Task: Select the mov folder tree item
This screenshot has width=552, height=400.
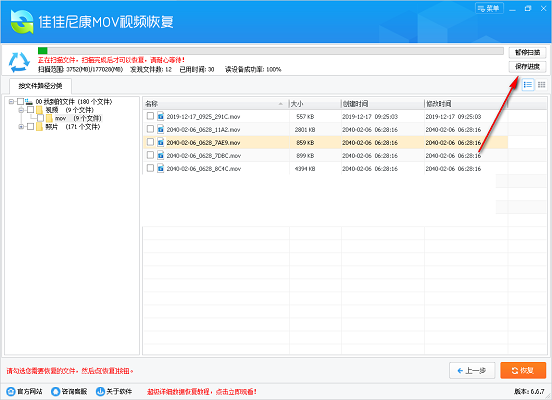Action: (x=78, y=118)
